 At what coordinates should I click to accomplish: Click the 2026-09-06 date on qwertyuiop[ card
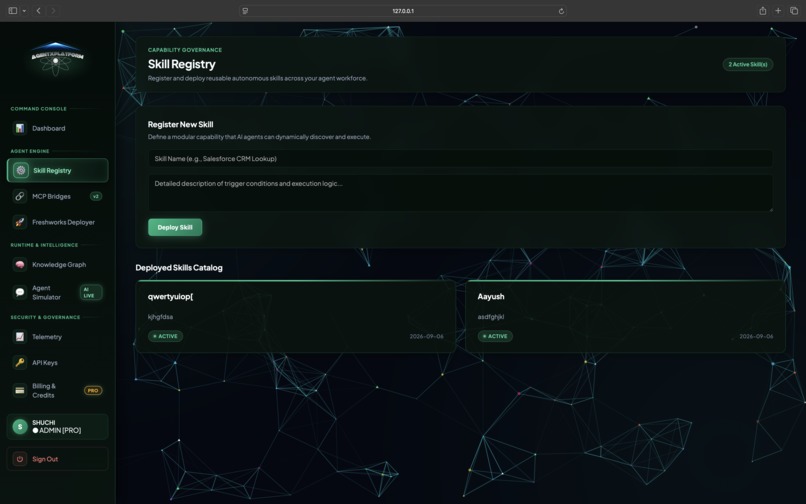(426, 336)
